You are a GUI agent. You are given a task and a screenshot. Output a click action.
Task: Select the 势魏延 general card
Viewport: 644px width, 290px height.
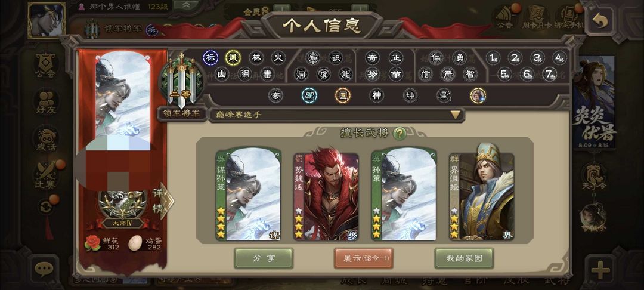(x=326, y=196)
